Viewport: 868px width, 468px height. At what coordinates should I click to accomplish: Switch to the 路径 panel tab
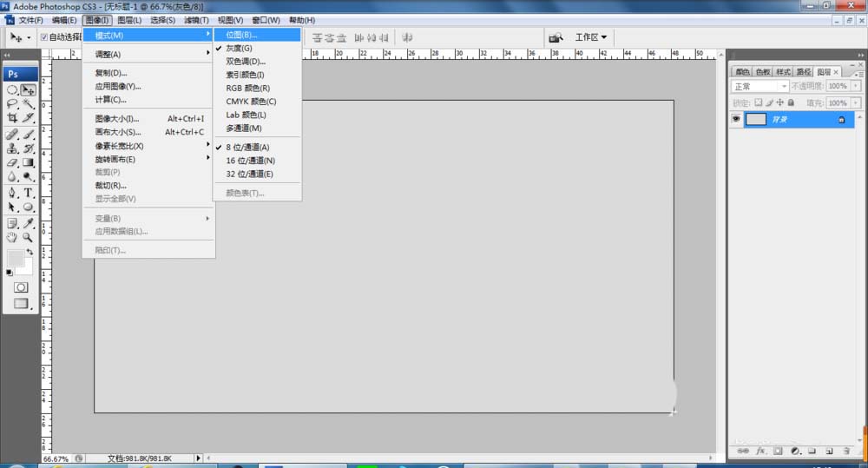[x=805, y=72]
